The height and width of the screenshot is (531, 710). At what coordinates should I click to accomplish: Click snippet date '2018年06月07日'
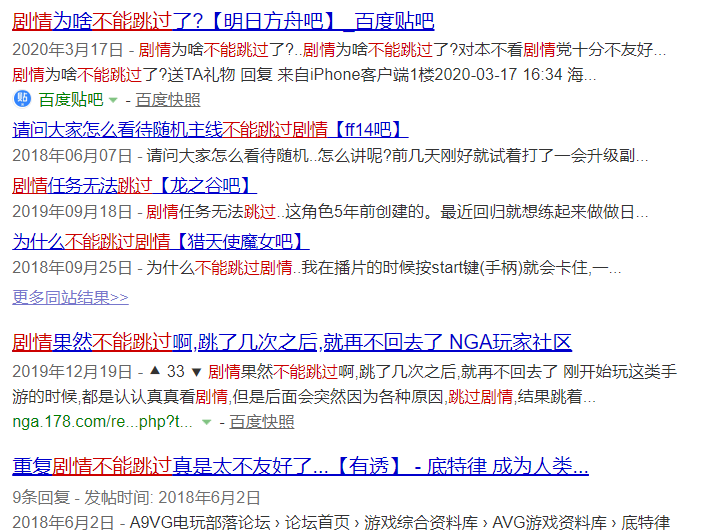(72, 155)
